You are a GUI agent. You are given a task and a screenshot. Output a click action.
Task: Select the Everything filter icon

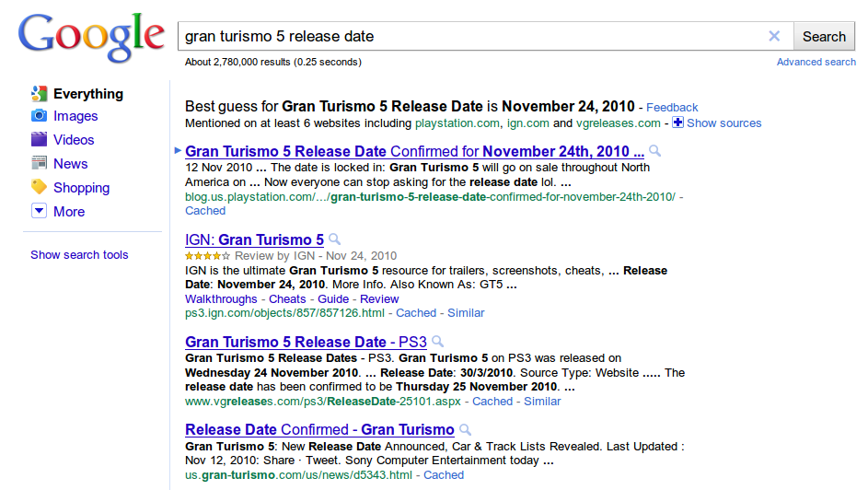(39, 94)
